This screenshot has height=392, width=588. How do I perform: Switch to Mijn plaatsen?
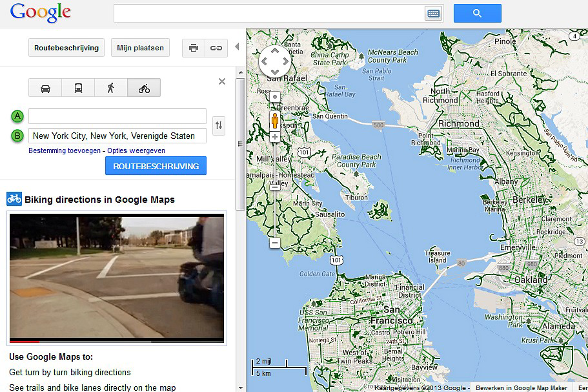point(140,47)
